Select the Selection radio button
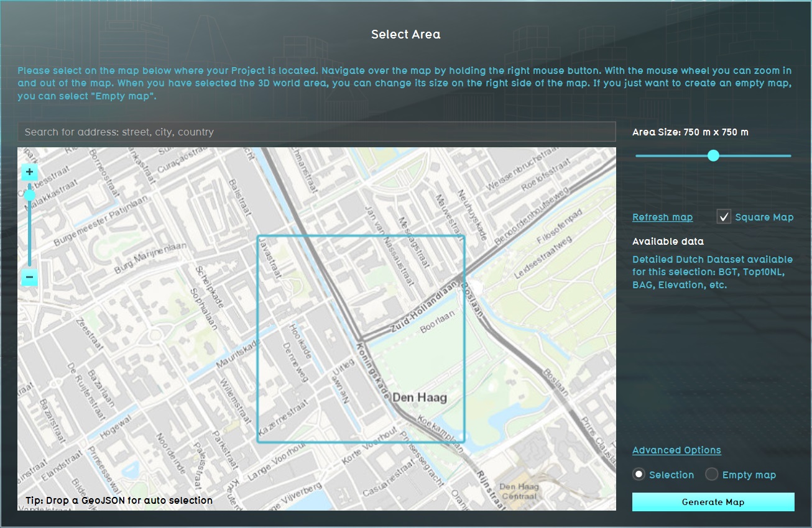Image resolution: width=812 pixels, height=528 pixels. click(639, 475)
